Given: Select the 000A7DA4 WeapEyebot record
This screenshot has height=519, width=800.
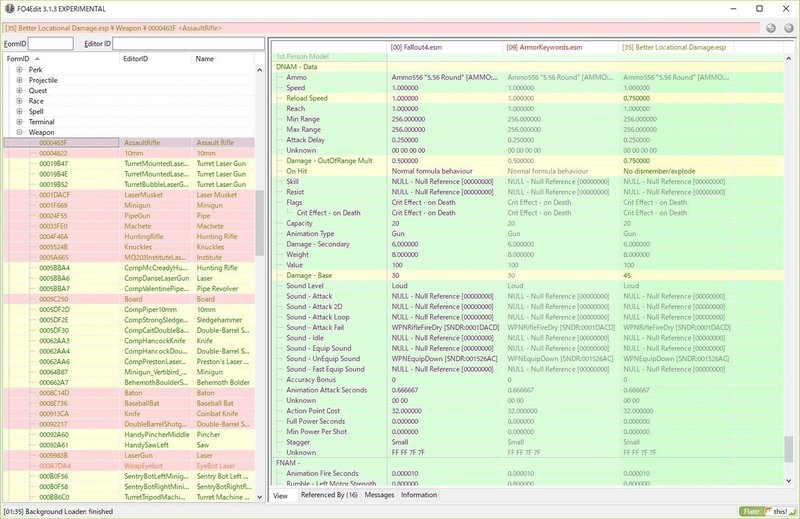Looking at the screenshot, I should (x=129, y=465).
